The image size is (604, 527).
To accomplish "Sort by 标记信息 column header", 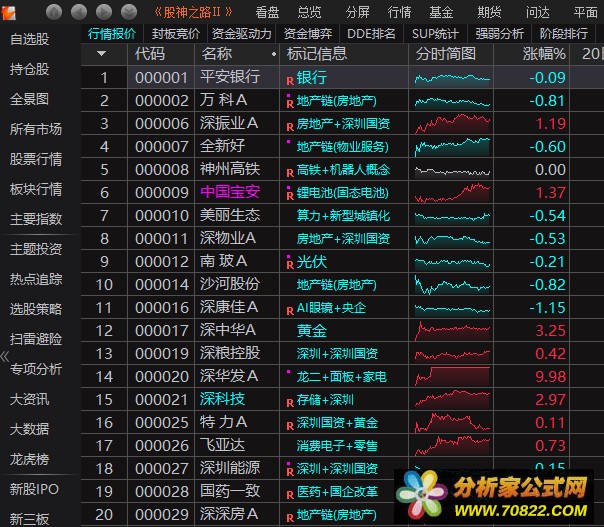I will [x=317, y=54].
